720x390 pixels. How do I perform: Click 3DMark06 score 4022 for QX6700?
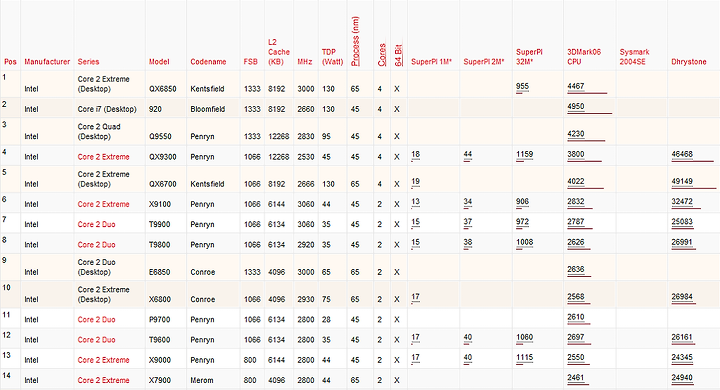click(x=575, y=181)
